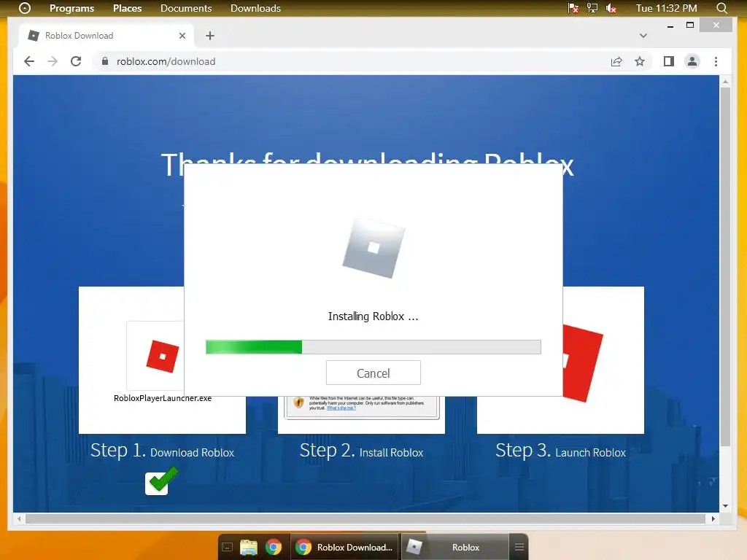
Task: Open the Places menu
Action: (x=127, y=8)
